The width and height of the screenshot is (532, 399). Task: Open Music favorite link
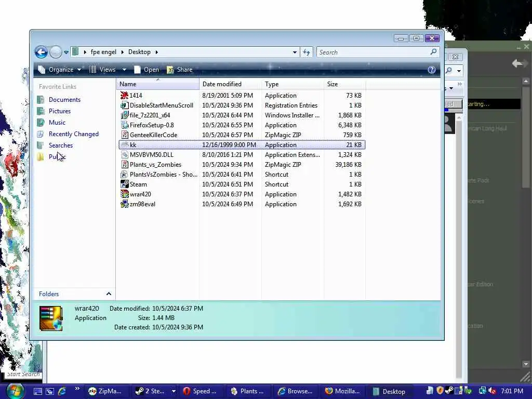pos(57,123)
